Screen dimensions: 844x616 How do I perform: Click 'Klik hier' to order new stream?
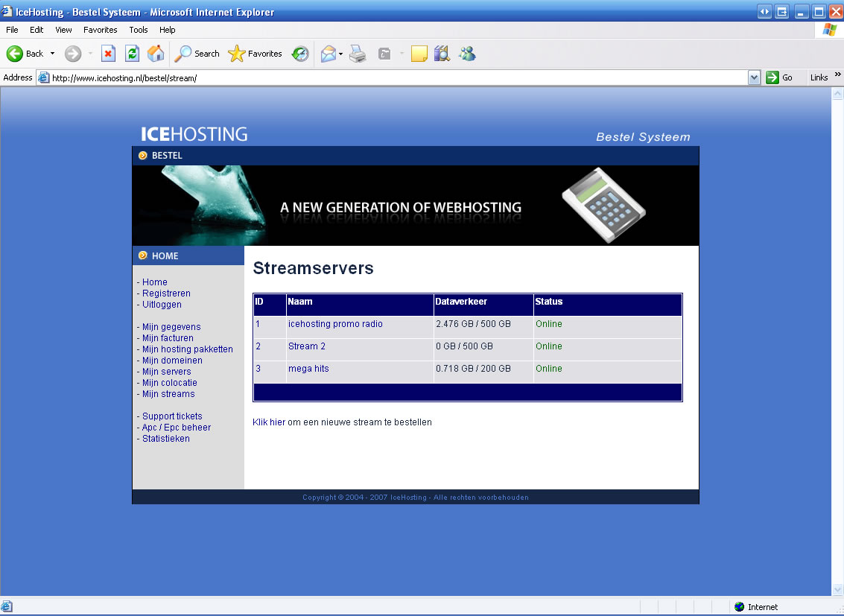pyautogui.click(x=269, y=422)
